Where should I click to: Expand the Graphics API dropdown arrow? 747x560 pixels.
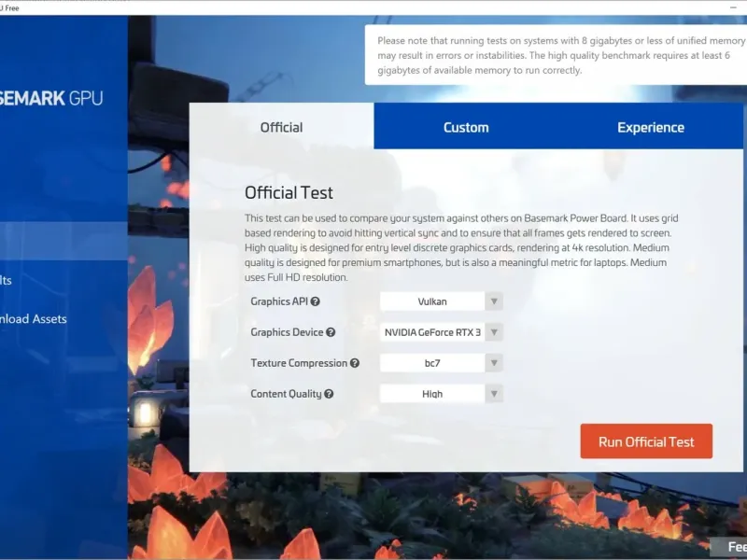point(494,301)
